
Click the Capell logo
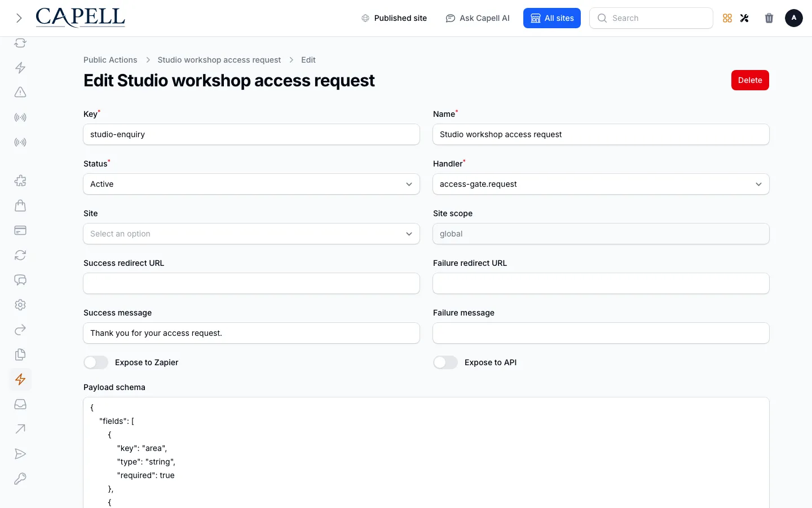point(80,17)
